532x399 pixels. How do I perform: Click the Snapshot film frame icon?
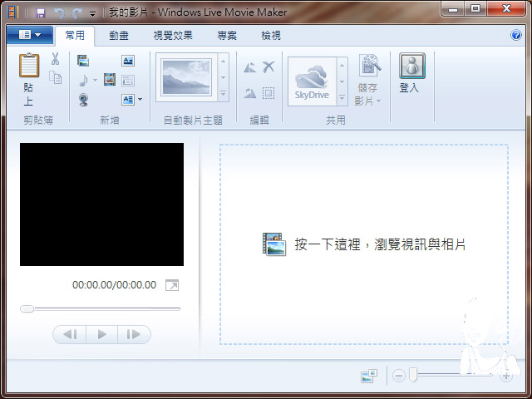coord(110,80)
